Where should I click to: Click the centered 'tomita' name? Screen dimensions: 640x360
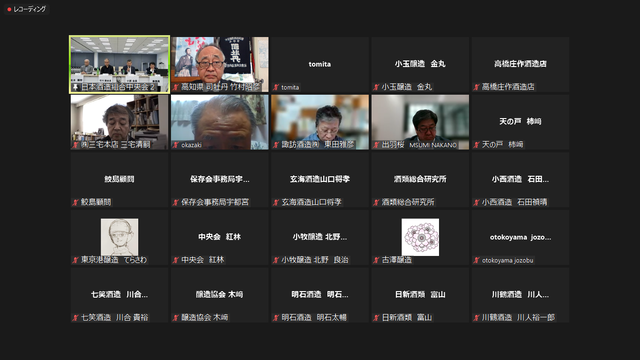point(320,64)
